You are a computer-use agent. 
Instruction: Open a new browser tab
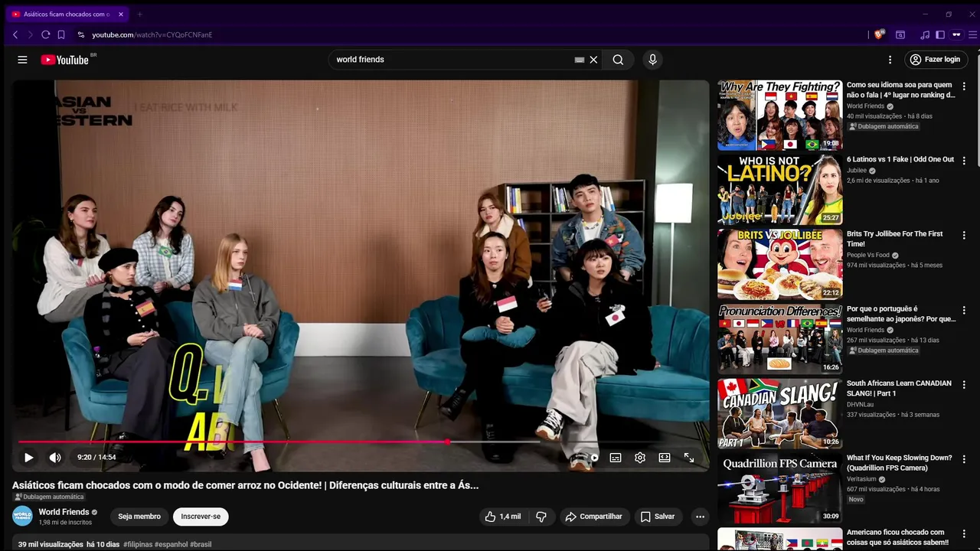pos(139,14)
